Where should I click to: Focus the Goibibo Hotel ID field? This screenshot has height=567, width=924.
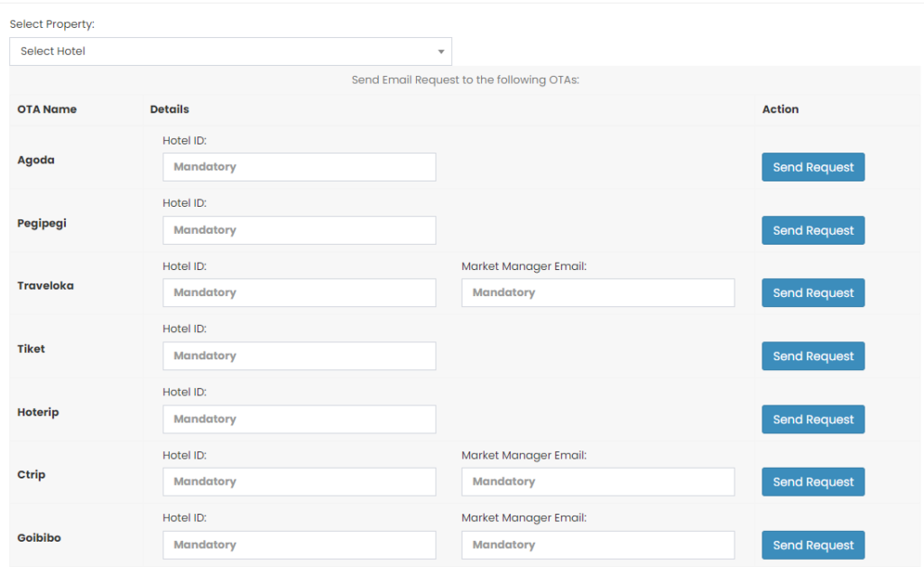point(300,545)
